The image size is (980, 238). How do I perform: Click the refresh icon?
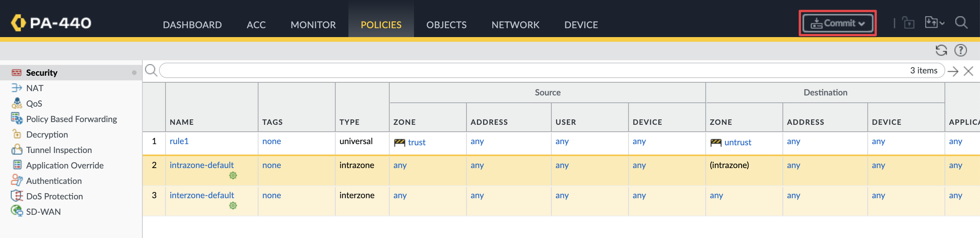pos(941,50)
